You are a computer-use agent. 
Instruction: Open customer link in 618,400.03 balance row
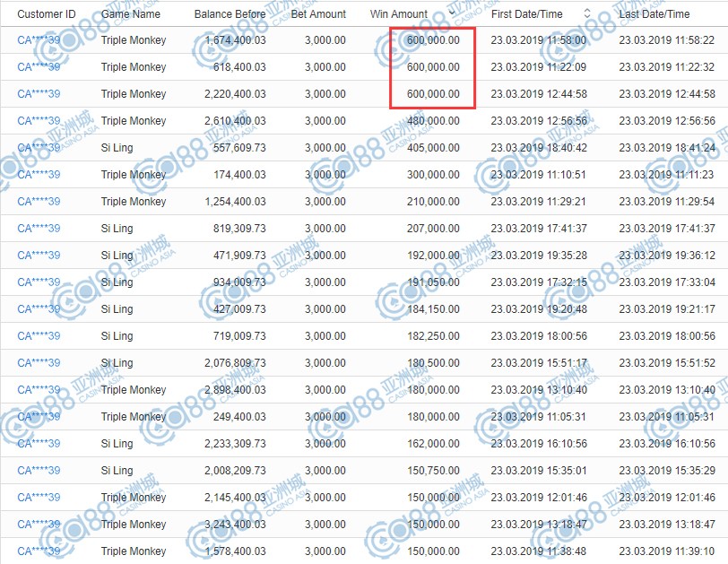point(39,67)
